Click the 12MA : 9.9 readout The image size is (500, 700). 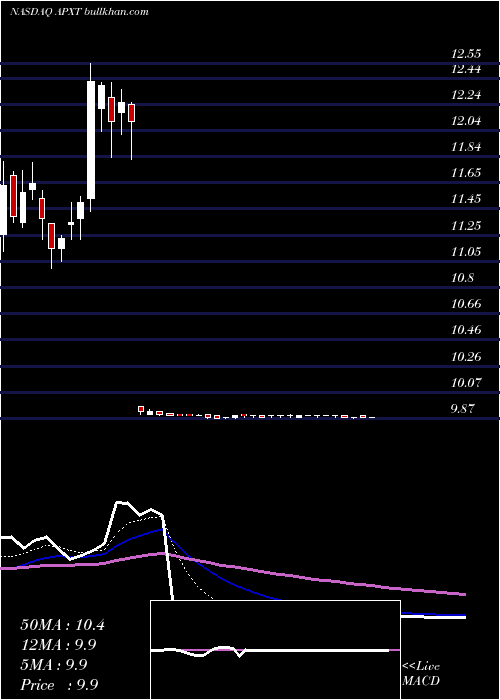[58, 645]
